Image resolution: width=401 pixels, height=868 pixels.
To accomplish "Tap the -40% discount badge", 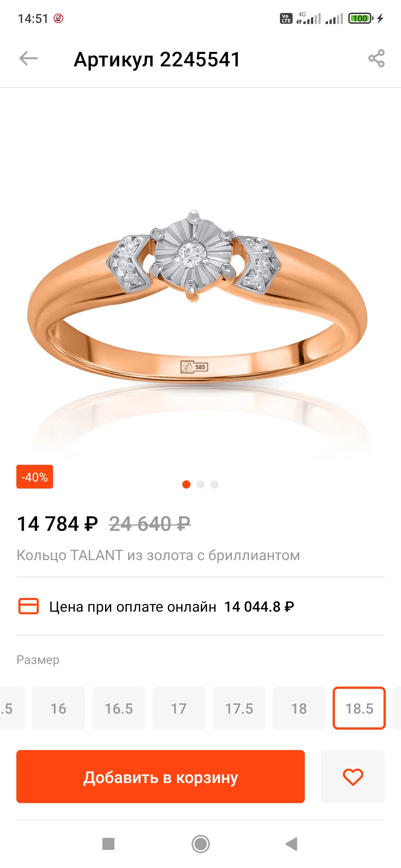I will (x=35, y=477).
